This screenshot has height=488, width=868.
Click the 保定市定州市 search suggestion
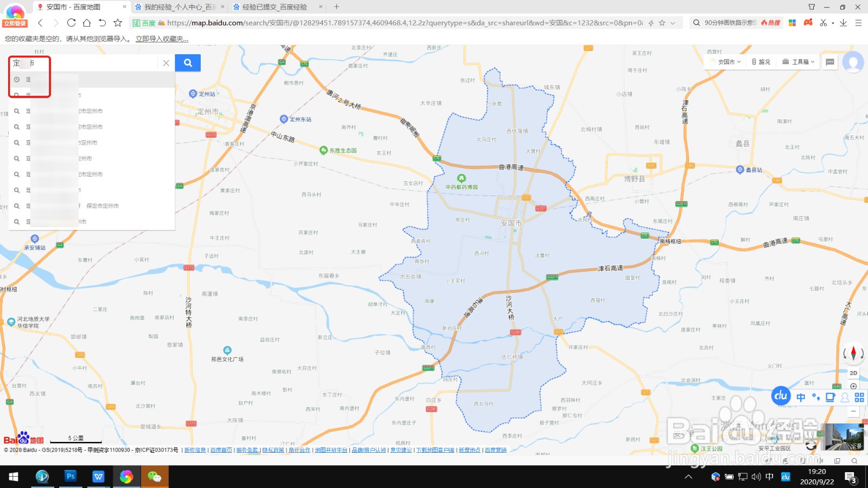point(92,206)
